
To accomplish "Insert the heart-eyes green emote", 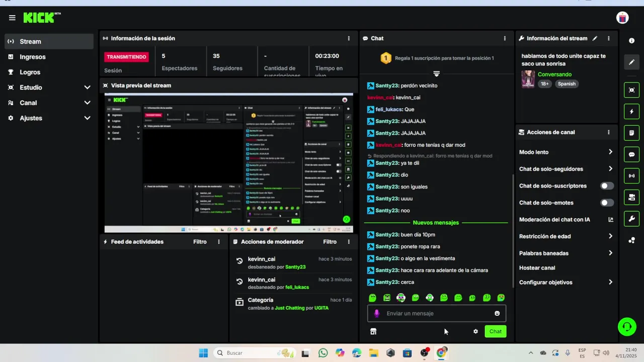I will [x=501, y=298].
